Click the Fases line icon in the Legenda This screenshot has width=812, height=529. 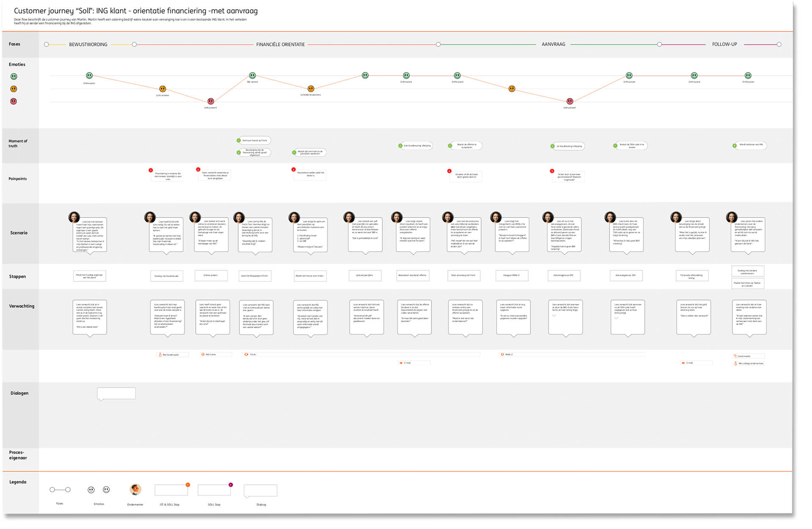coord(60,490)
